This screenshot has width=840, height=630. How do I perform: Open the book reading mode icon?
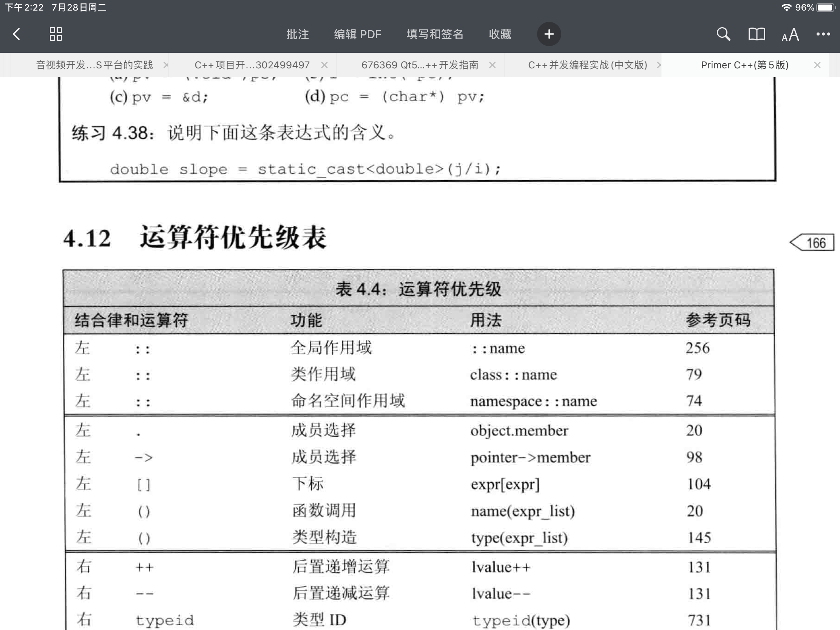pyautogui.click(x=756, y=34)
